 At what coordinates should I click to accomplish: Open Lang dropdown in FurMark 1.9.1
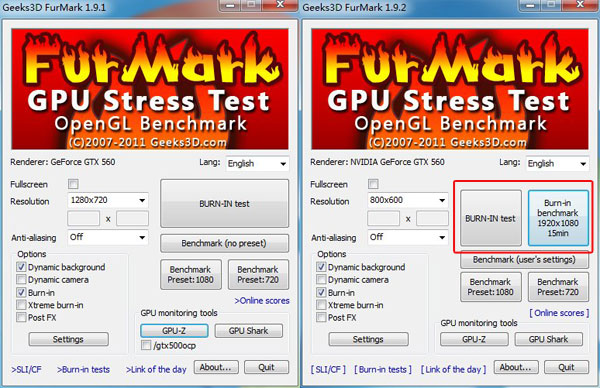[257, 164]
